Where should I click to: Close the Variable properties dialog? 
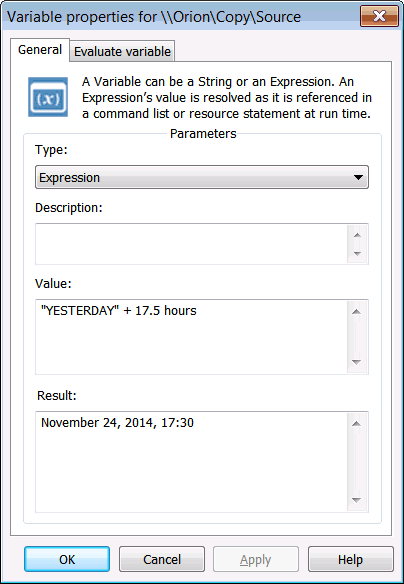(x=379, y=16)
